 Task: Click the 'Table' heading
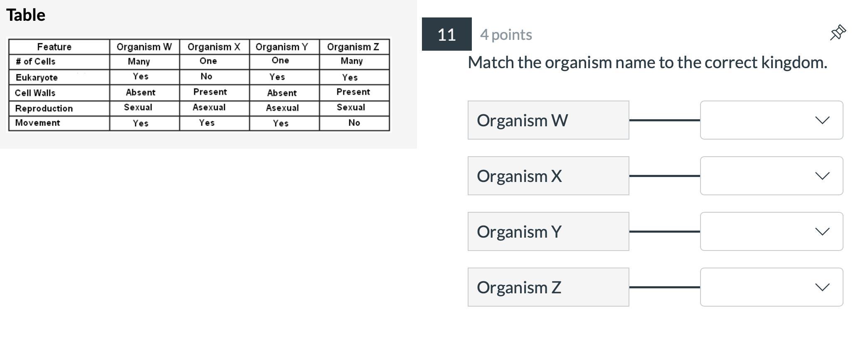(x=26, y=15)
